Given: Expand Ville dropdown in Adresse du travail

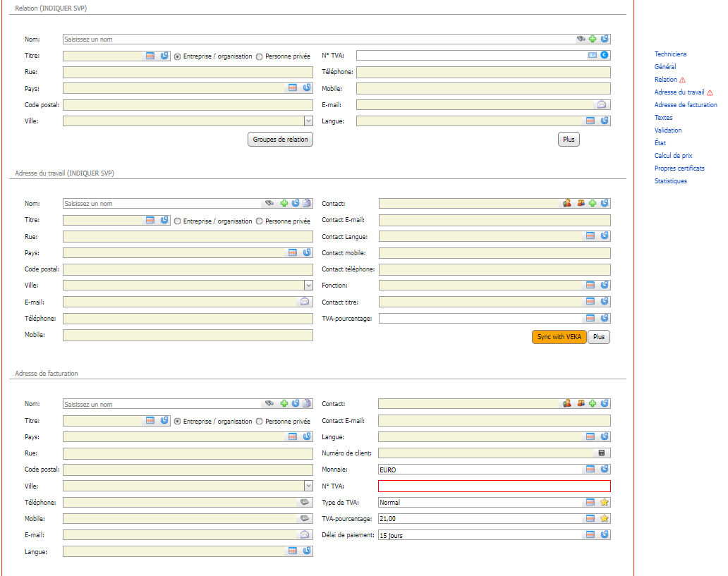Looking at the screenshot, I should 308,286.
